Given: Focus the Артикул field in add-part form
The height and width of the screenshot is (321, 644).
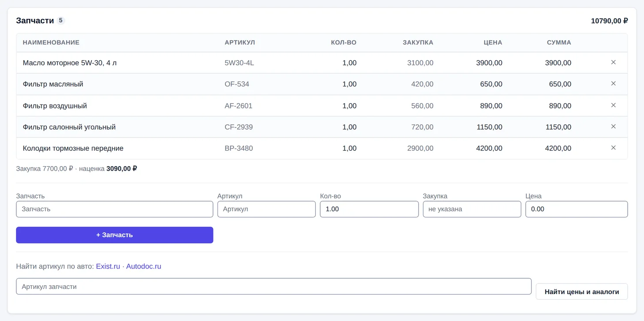Looking at the screenshot, I should 266,209.
